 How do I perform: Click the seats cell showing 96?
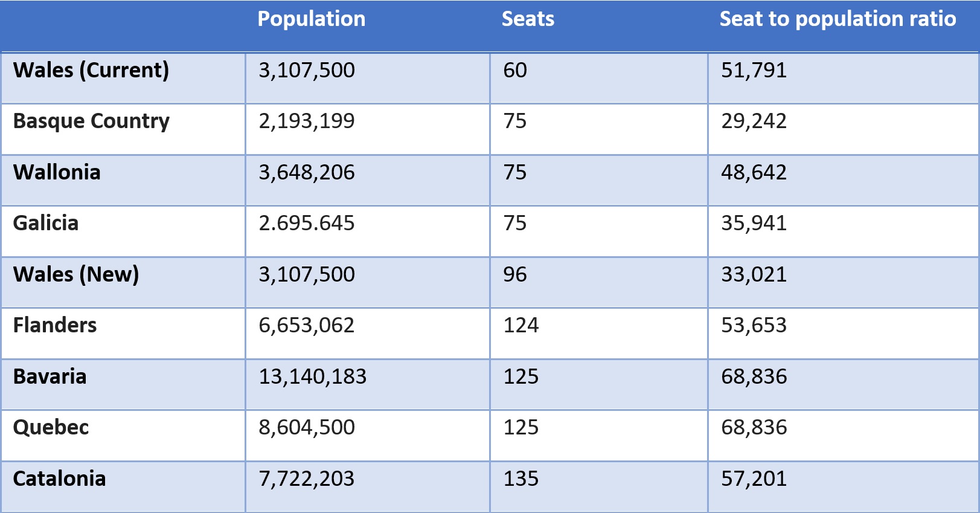515,274
